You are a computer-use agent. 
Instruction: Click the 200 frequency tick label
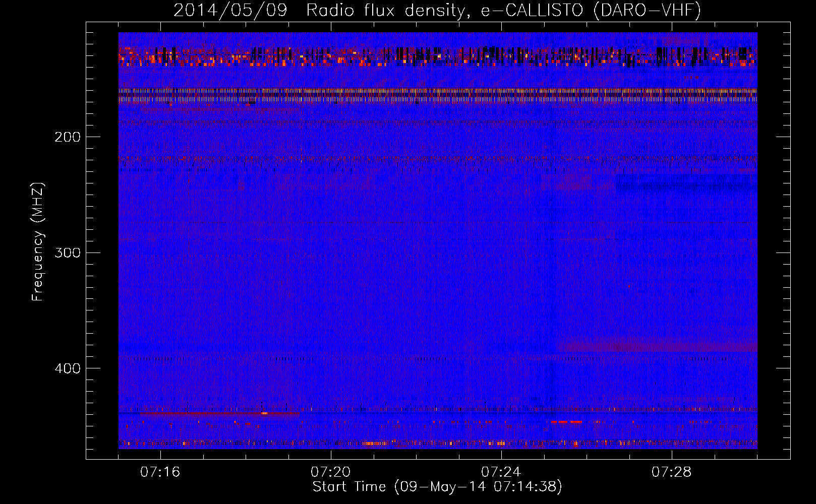[68, 137]
